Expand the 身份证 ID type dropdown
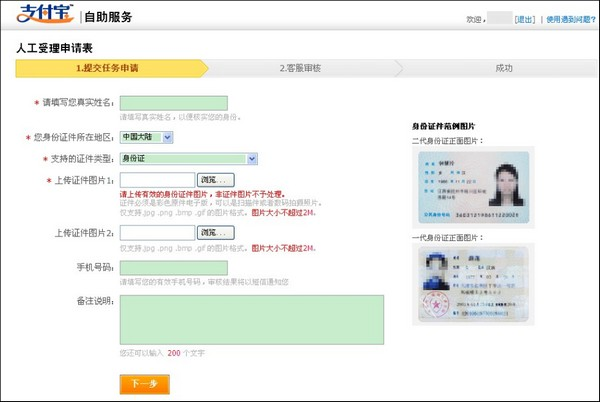 click(188, 158)
